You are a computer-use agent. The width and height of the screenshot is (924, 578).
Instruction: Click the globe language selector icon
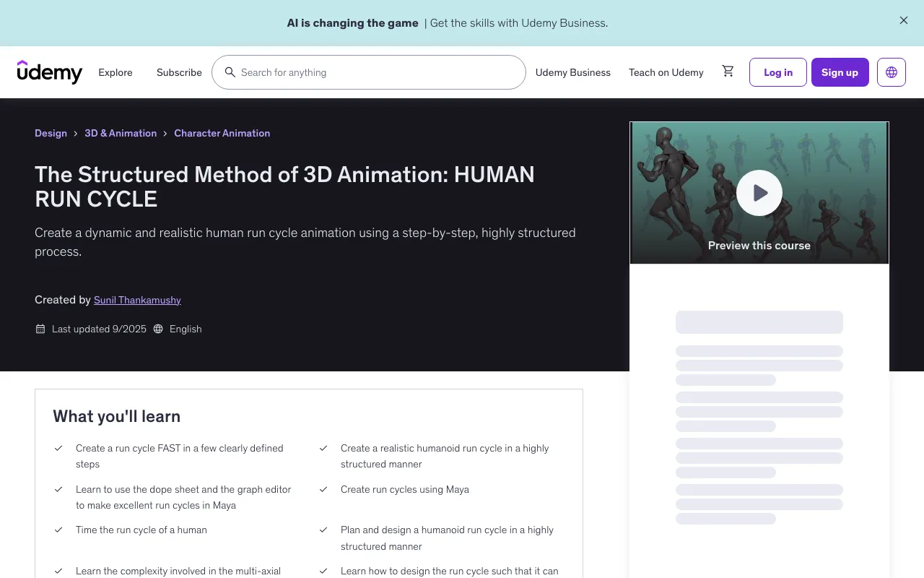pos(892,72)
